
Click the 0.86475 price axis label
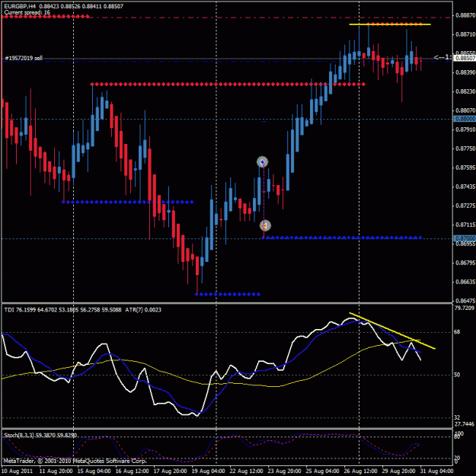(x=465, y=301)
